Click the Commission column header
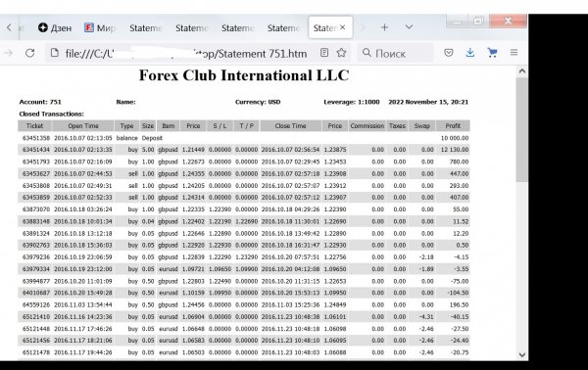Viewport: 588px width, 370px height. tap(367, 126)
